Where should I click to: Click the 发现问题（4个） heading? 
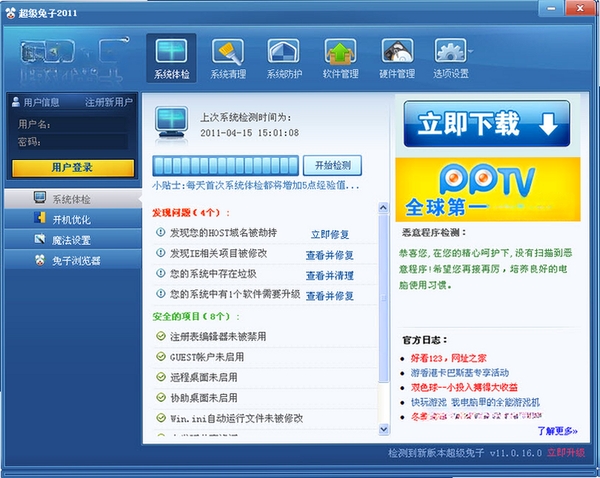[x=191, y=213]
